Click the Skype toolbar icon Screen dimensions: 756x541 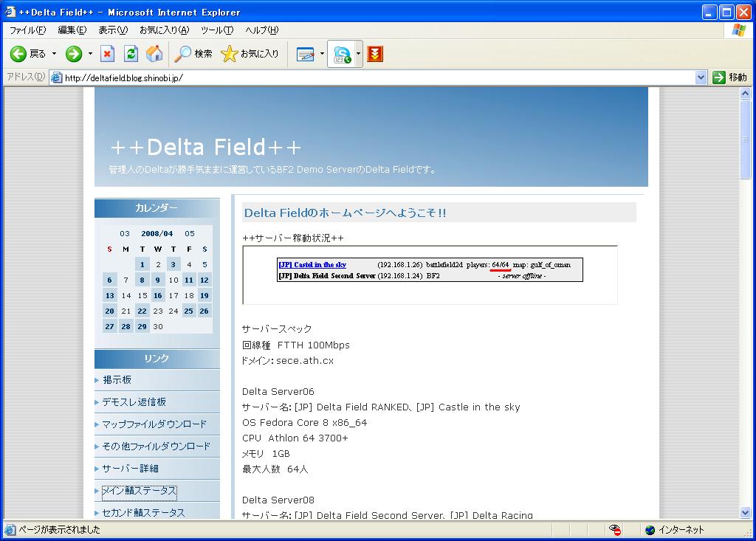point(342,54)
